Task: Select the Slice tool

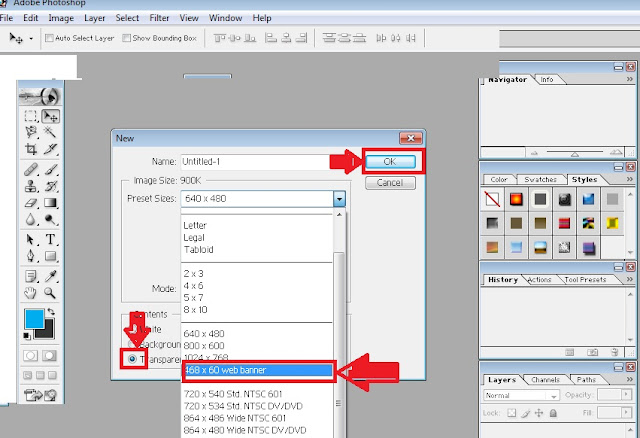Action: 50,149
